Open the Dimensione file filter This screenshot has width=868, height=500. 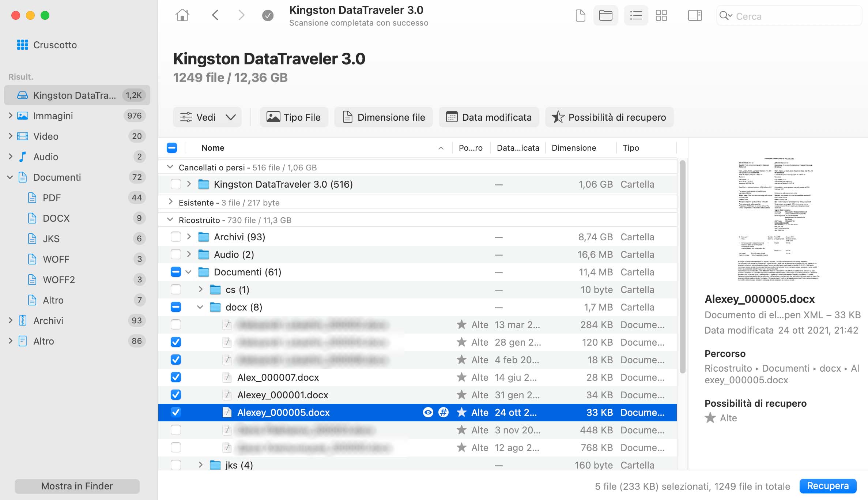[384, 117]
